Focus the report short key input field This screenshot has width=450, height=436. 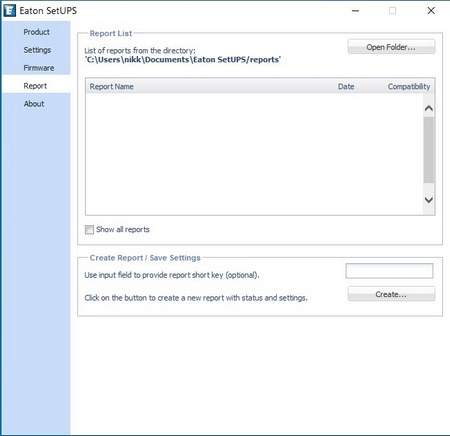(389, 271)
